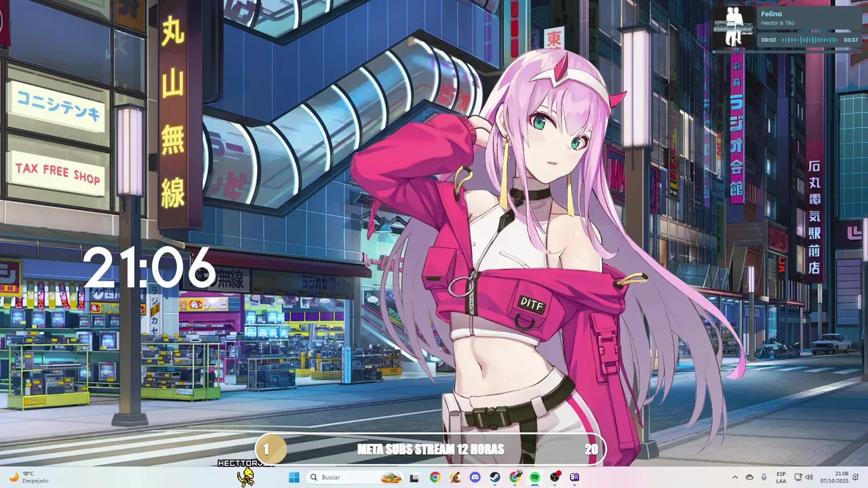Open Discord from the taskbar
Screen dimensions: 868x488
pyautogui.click(x=475, y=477)
